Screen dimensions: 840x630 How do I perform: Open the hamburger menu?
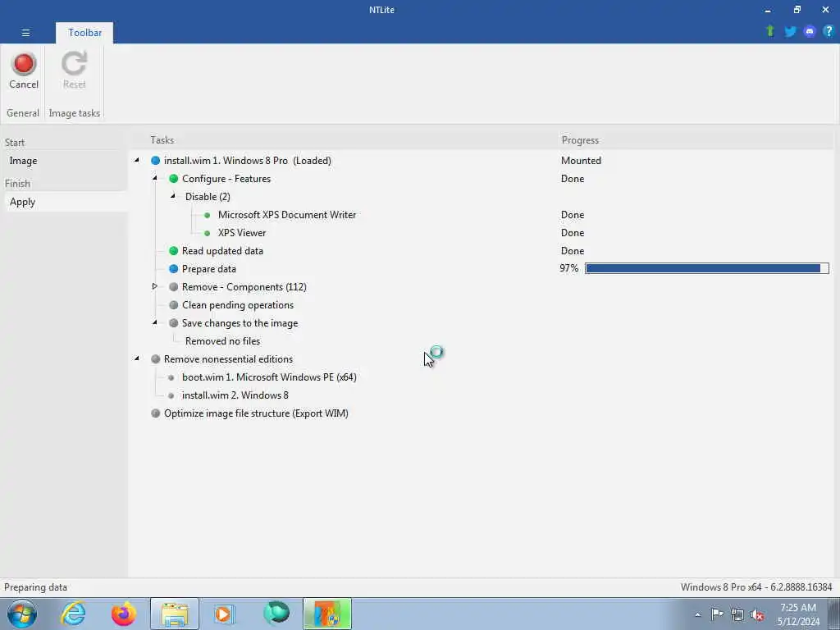coord(25,33)
